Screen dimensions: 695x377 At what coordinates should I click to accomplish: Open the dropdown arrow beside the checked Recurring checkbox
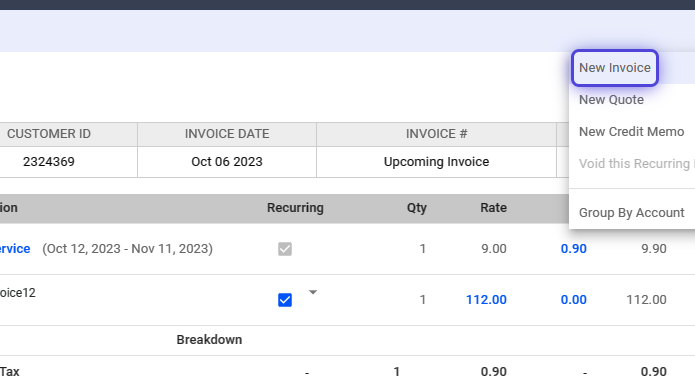coord(313,292)
